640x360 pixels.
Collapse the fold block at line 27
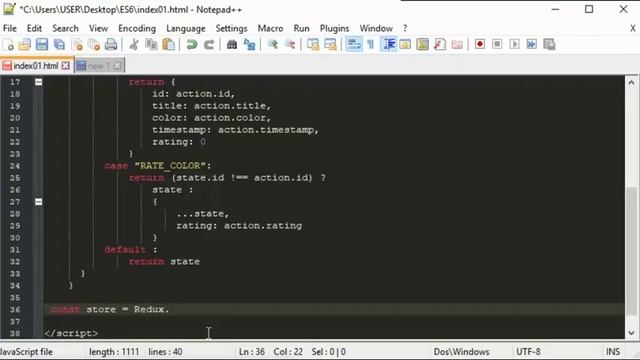click(x=38, y=202)
